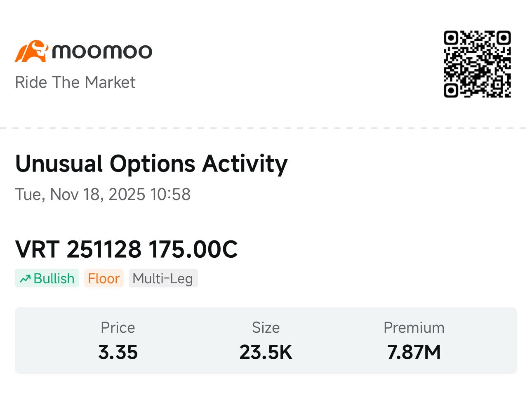Click the Unusual Options Activity heading
532x414 pixels.
[151, 164]
